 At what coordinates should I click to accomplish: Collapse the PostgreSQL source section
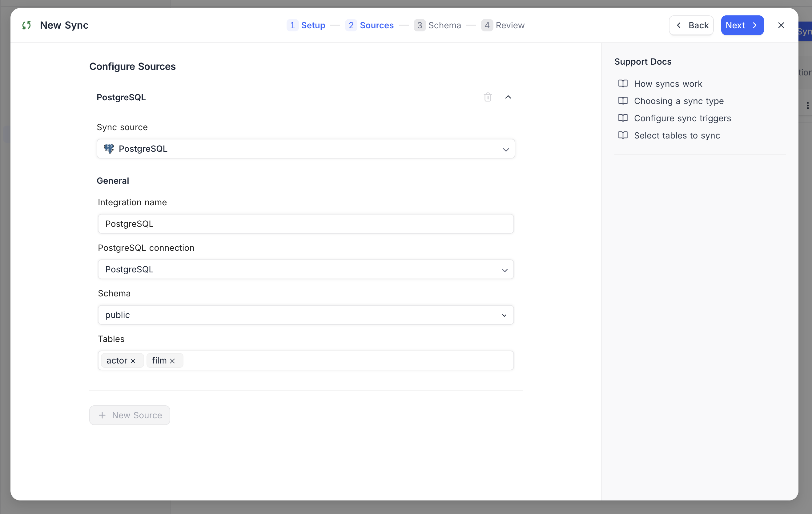coord(508,97)
